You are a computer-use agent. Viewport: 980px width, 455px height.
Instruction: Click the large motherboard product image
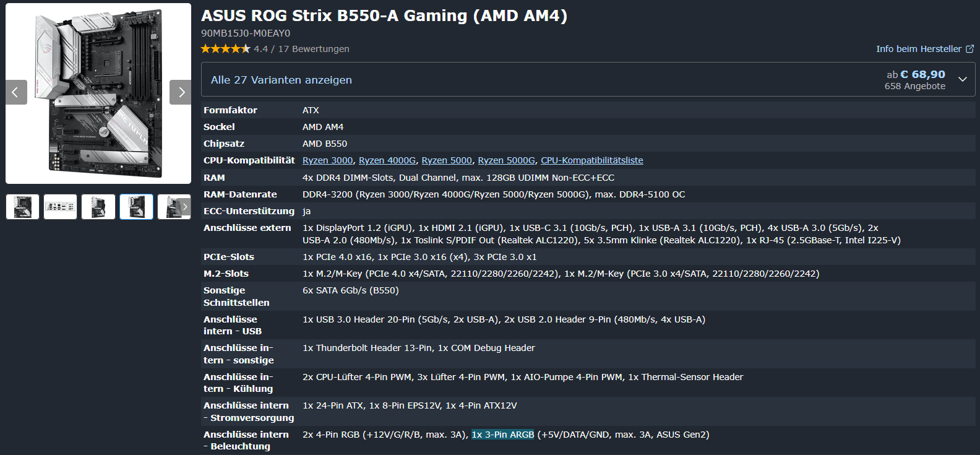[x=98, y=93]
